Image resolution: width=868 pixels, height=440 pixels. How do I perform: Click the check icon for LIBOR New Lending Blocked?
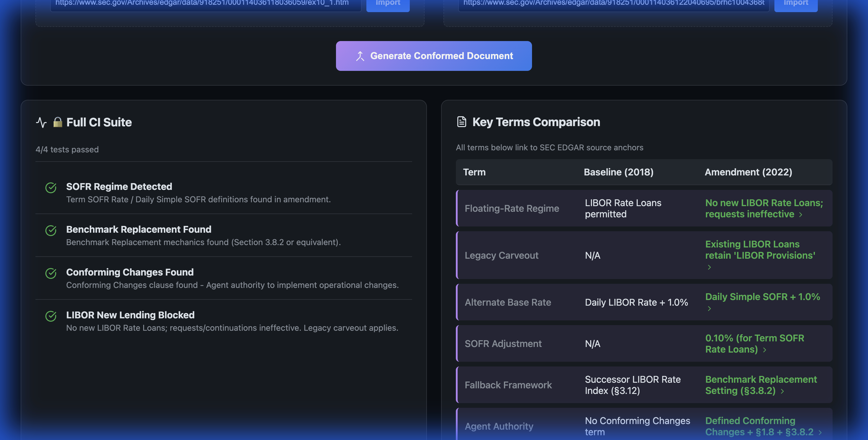pyautogui.click(x=51, y=316)
